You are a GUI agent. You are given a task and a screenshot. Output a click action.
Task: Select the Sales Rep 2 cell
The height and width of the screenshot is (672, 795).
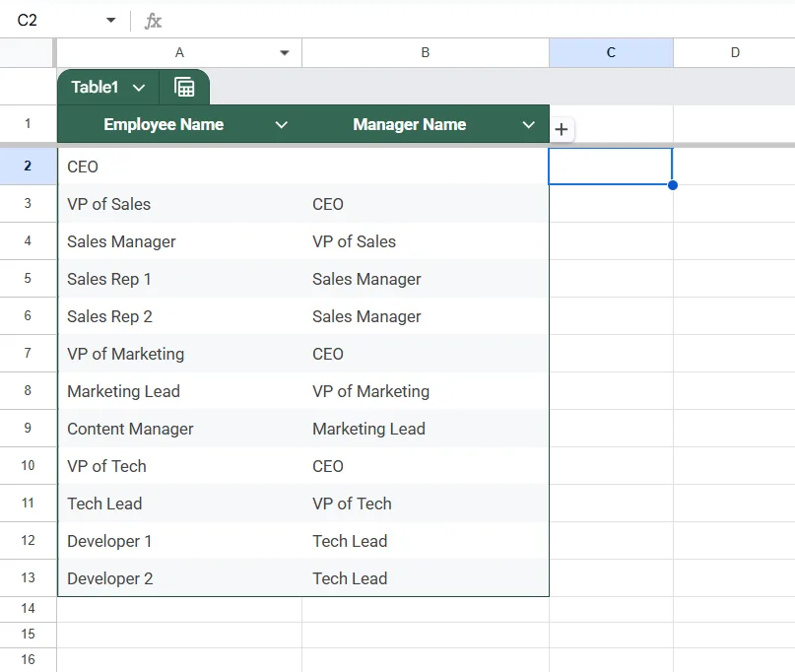click(180, 316)
